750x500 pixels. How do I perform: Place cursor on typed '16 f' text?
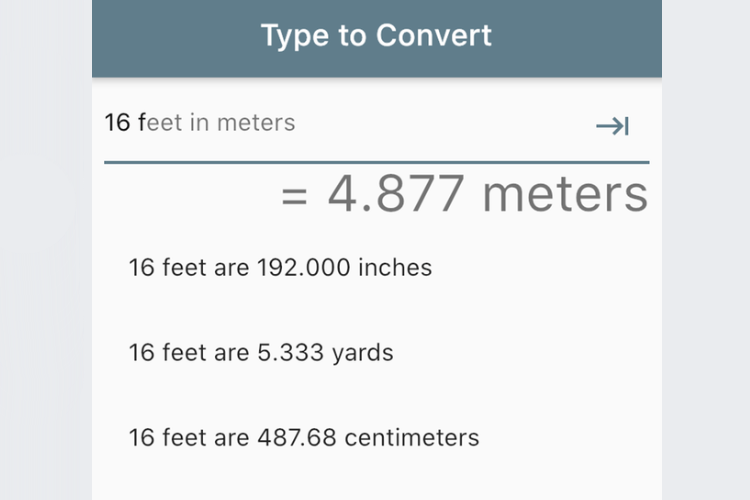[x=125, y=122]
